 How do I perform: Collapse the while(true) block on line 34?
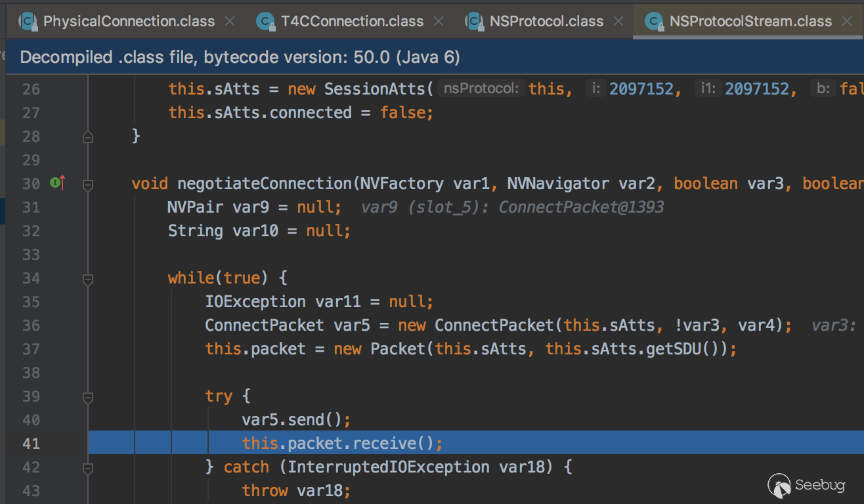point(88,279)
